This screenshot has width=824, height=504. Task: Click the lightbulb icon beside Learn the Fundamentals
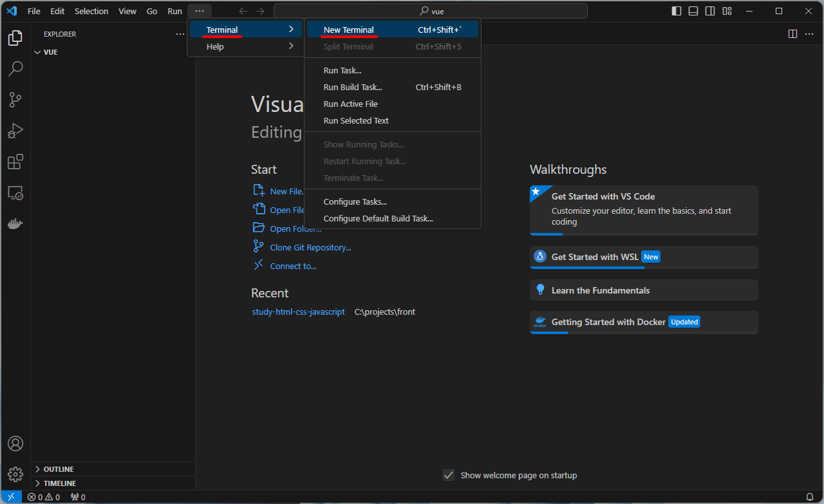pos(540,290)
